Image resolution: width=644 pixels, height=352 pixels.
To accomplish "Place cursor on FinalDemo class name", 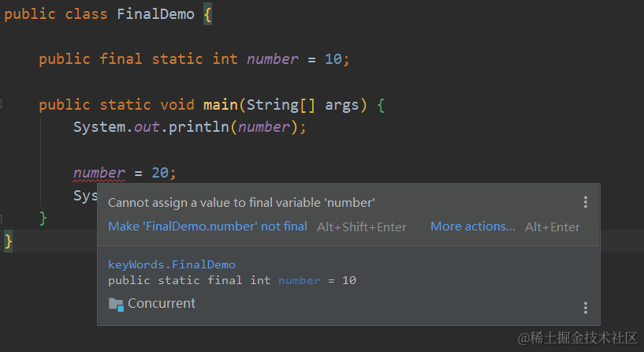I will [155, 14].
